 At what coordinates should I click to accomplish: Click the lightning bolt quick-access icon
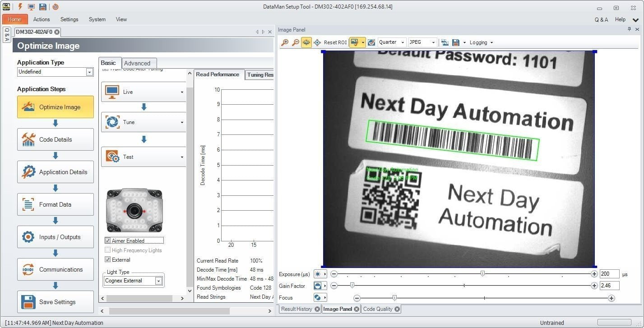pos(20,7)
